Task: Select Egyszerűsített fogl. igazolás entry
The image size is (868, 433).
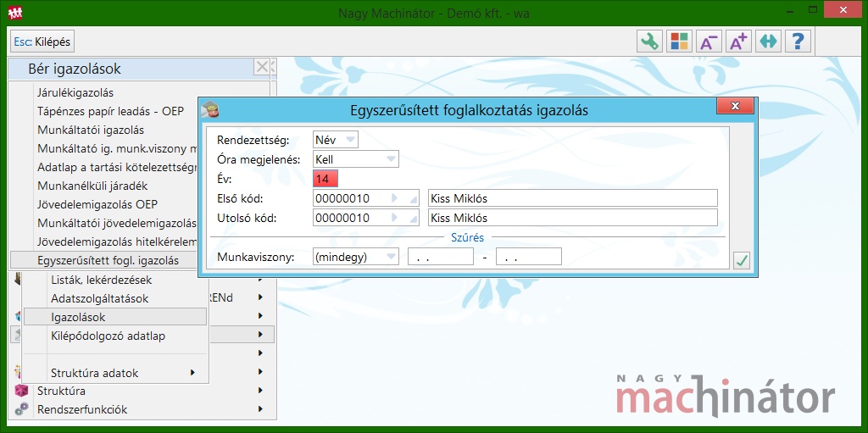Action: pos(104,260)
